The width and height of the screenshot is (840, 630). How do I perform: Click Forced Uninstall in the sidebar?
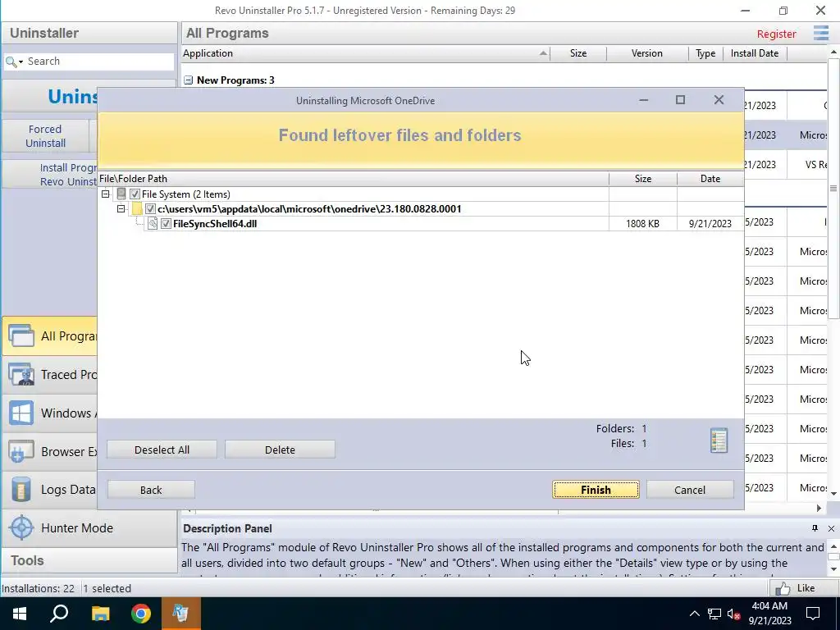pyautogui.click(x=46, y=136)
